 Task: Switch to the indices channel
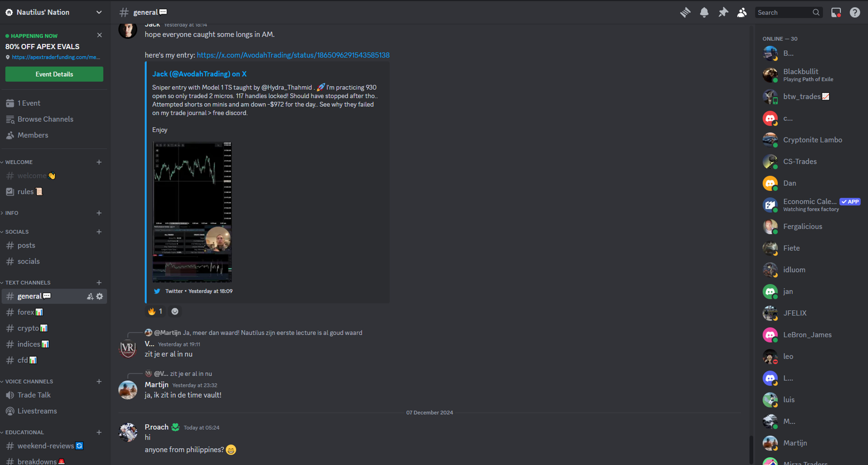[x=54, y=344]
